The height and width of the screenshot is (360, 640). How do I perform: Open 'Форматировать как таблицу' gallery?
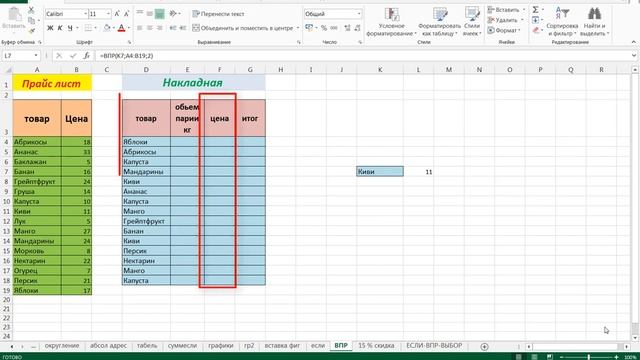pyautogui.click(x=440, y=22)
